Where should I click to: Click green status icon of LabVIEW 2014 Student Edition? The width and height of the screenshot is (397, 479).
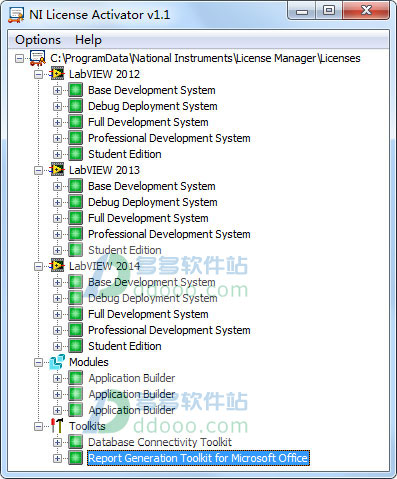click(76, 346)
